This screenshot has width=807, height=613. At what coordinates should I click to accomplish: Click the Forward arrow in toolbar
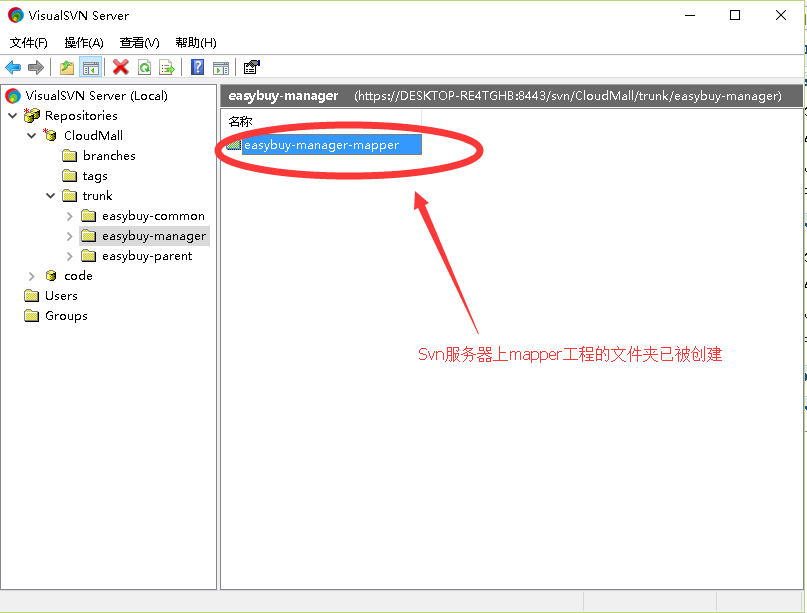click(x=36, y=67)
